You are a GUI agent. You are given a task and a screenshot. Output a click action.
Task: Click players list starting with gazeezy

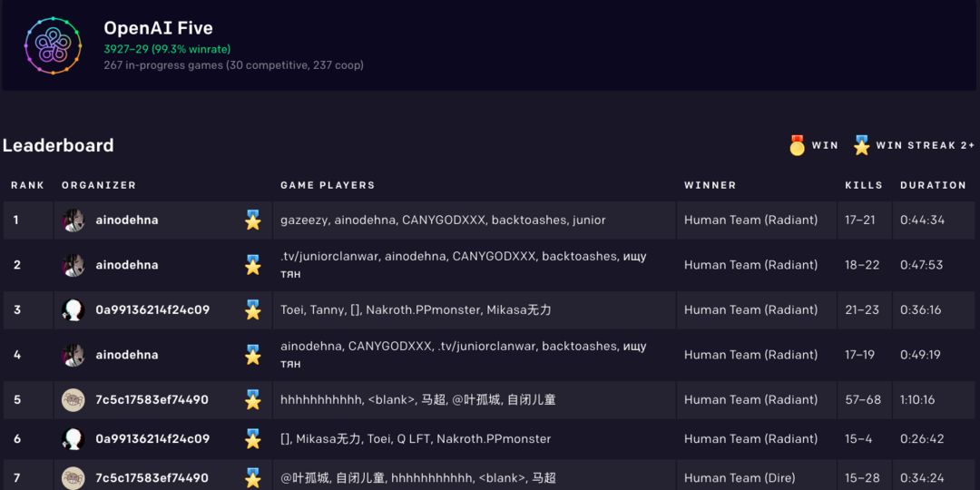443,220
